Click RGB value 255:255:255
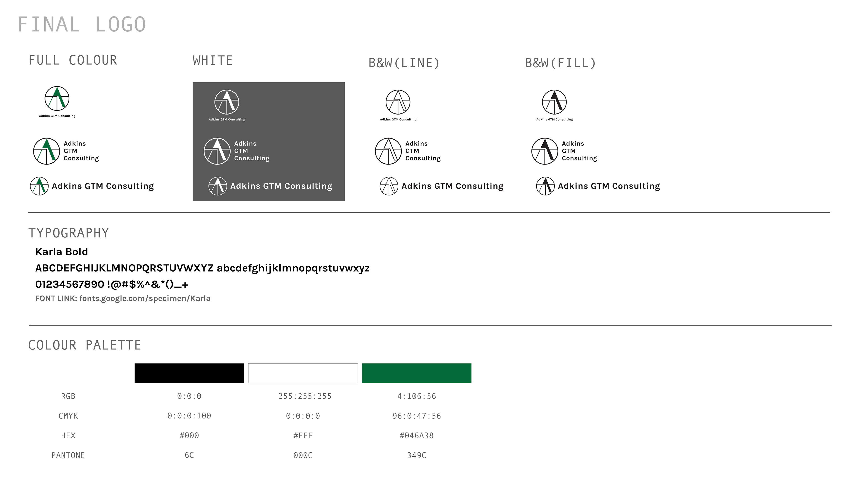 305,396
